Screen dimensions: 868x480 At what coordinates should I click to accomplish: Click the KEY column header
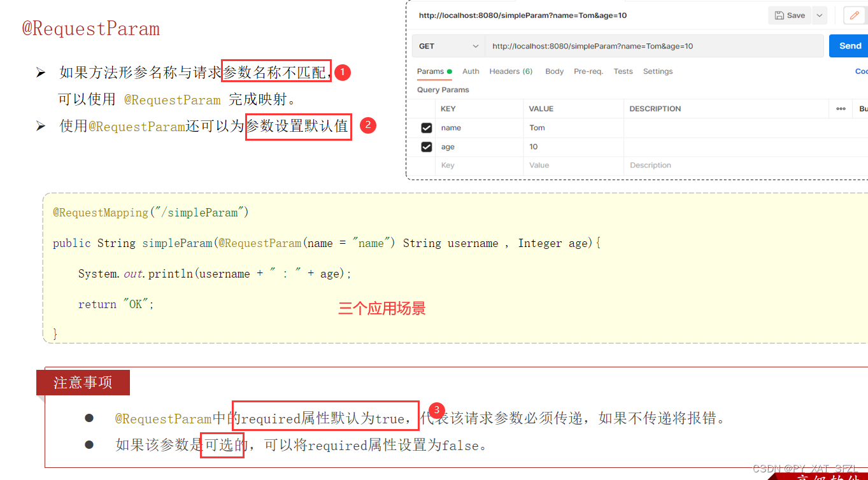(448, 109)
